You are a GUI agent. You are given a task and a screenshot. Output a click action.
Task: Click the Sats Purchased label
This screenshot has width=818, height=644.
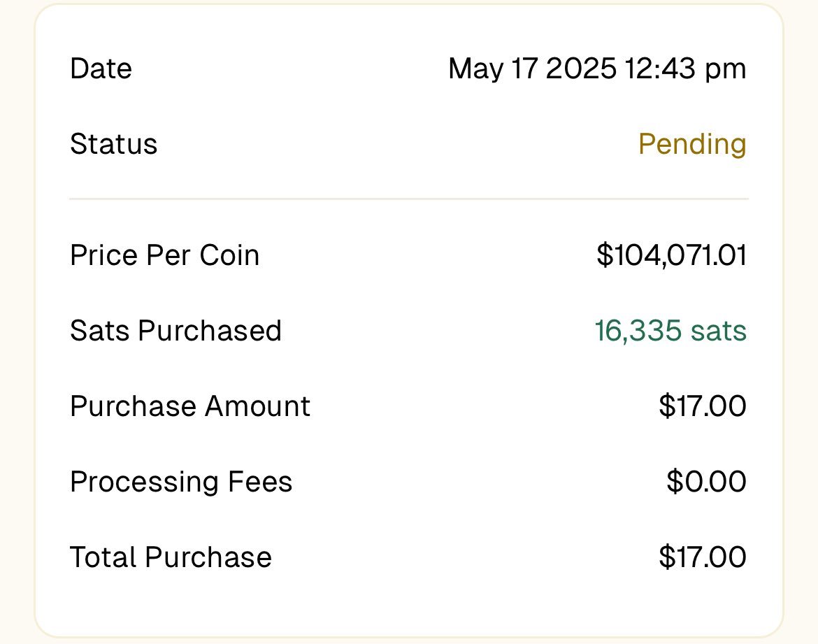point(175,331)
